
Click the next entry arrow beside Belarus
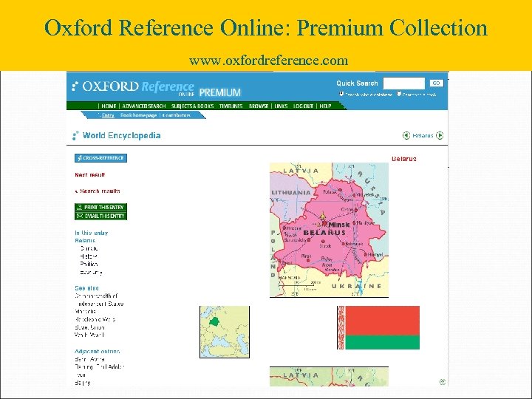tap(440, 135)
